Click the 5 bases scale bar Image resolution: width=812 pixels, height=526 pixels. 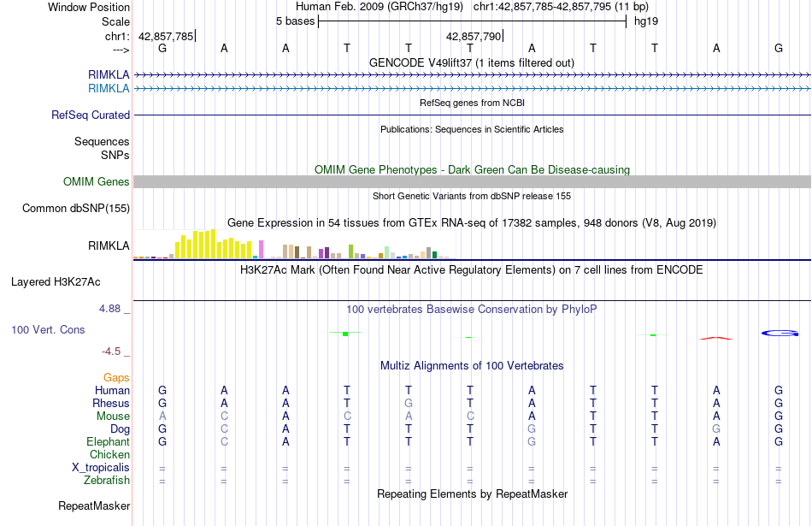click(473, 21)
